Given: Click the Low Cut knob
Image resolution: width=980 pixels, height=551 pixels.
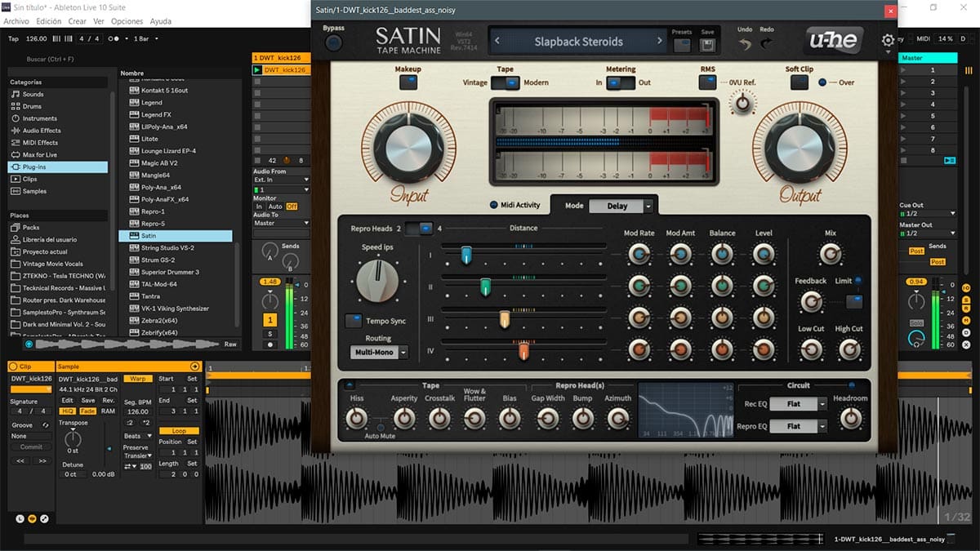Looking at the screenshot, I should point(811,349).
